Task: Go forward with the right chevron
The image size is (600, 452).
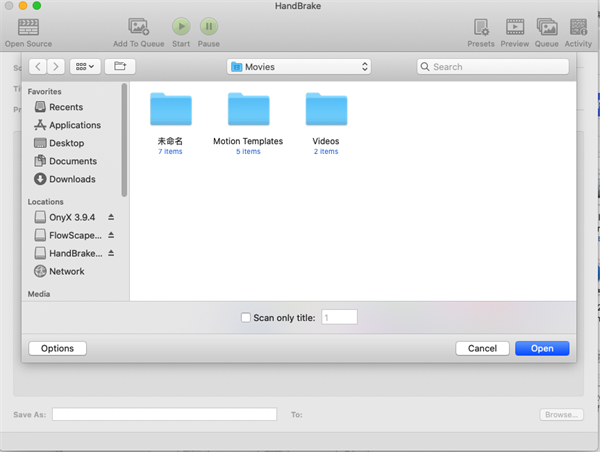Action: coord(56,67)
